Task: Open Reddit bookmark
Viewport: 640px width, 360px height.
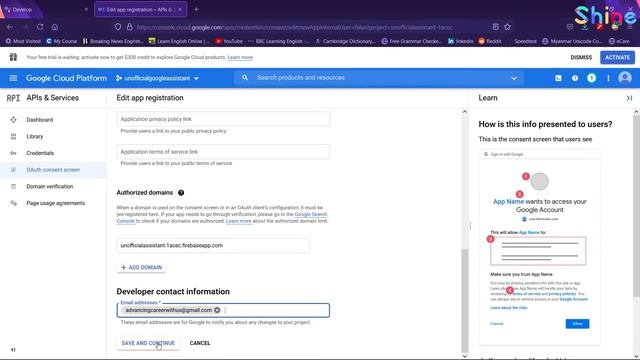Action: [x=490, y=41]
